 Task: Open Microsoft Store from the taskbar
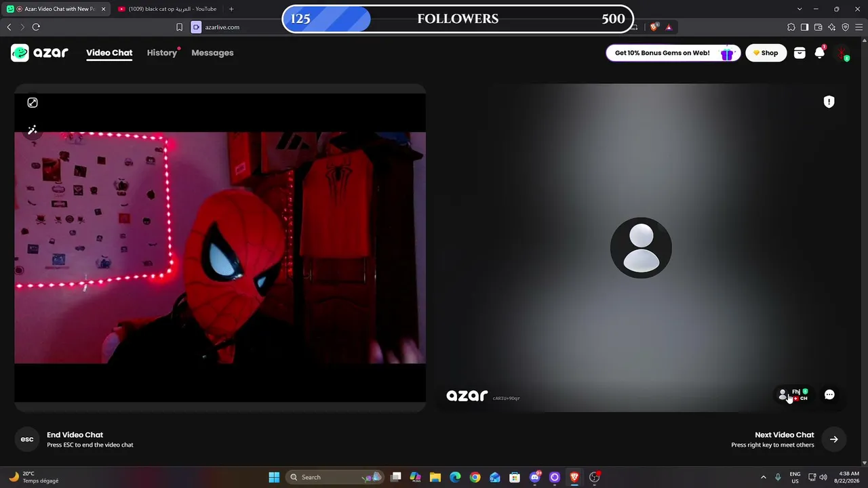click(515, 477)
